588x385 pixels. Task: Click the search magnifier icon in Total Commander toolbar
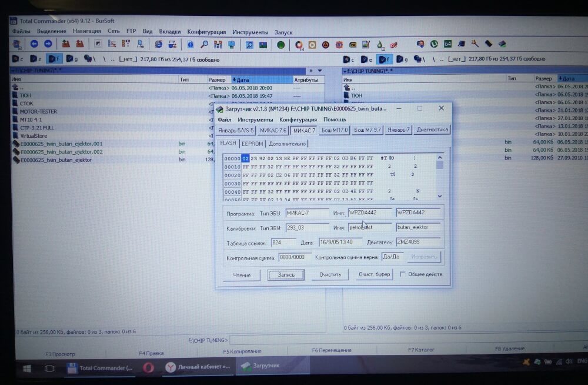pyautogui.click(x=204, y=44)
